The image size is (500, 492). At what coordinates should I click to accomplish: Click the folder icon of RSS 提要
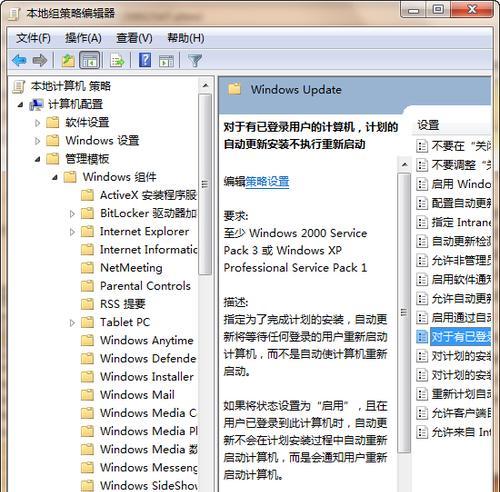point(87,304)
